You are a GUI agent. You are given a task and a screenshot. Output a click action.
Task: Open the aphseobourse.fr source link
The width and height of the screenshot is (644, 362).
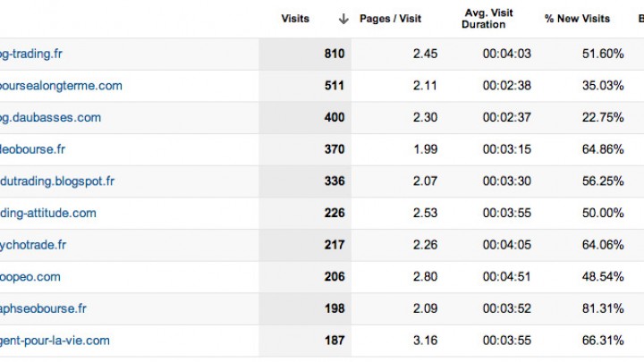pos(43,308)
